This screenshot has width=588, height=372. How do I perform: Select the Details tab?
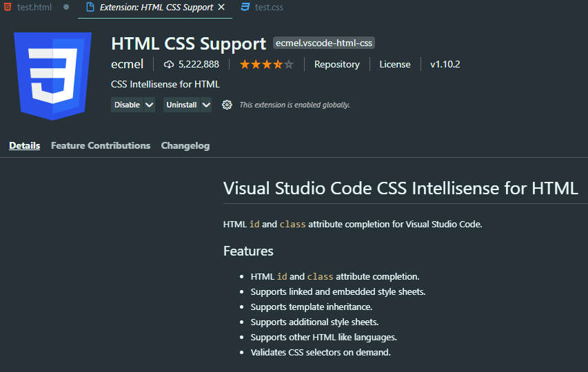pos(24,146)
